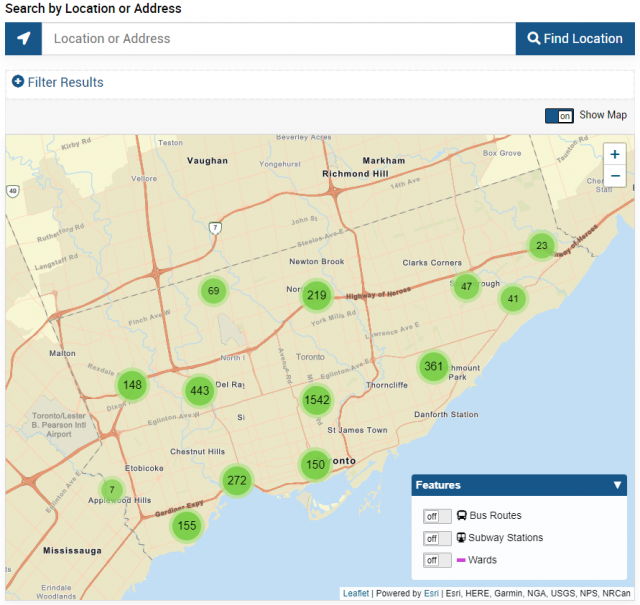This screenshot has width=640, height=605.
Task: Open the 155 map cluster
Action: point(187,525)
